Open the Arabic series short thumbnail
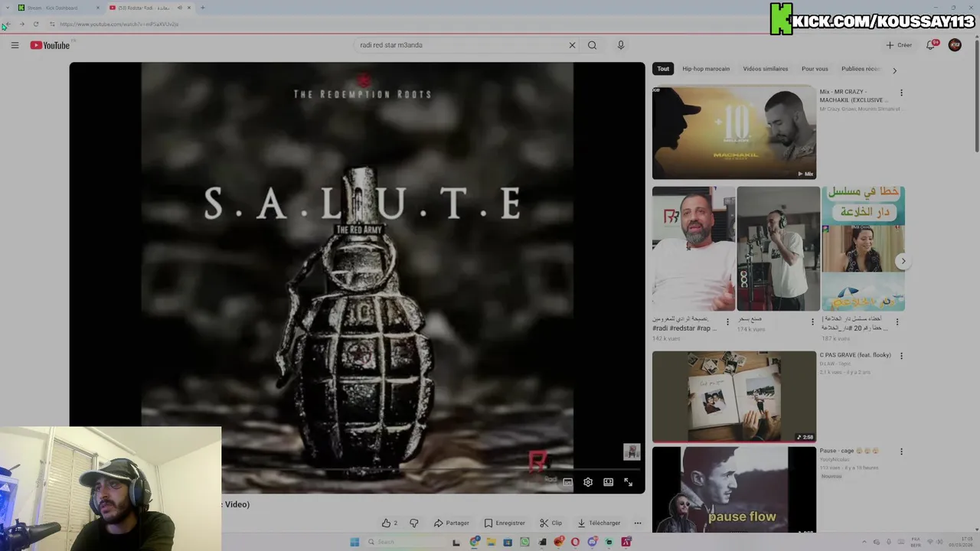Image resolution: width=980 pixels, height=551 pixels. click(863, 249)
